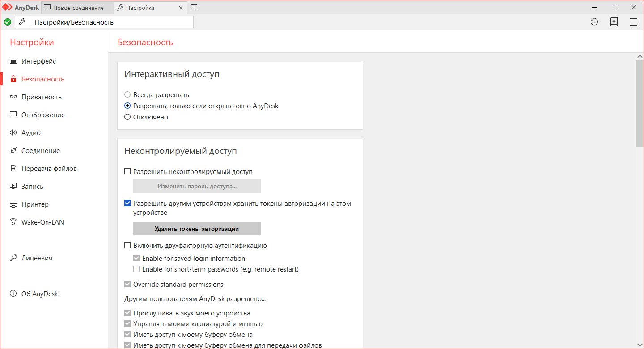
Task: Click the monitor Отображение icon
Action: pos(13,115)
